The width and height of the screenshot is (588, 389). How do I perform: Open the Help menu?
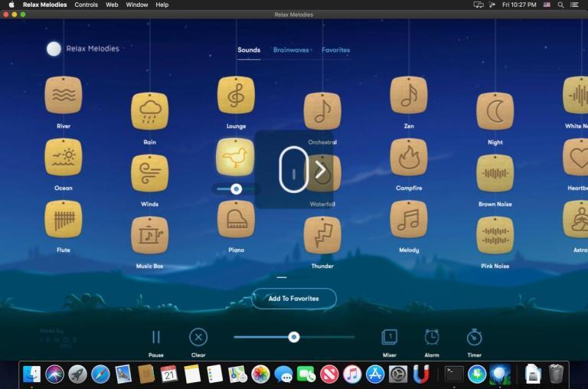tap(162, 5)
